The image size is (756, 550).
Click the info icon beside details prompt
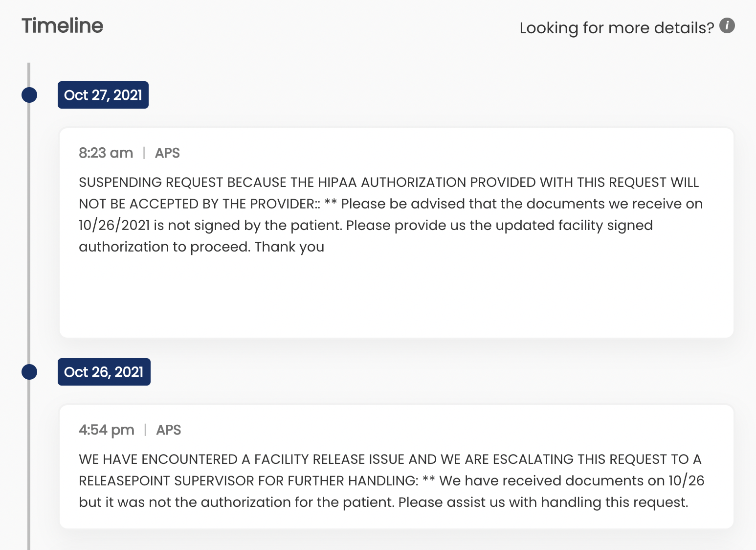point(727,25)
